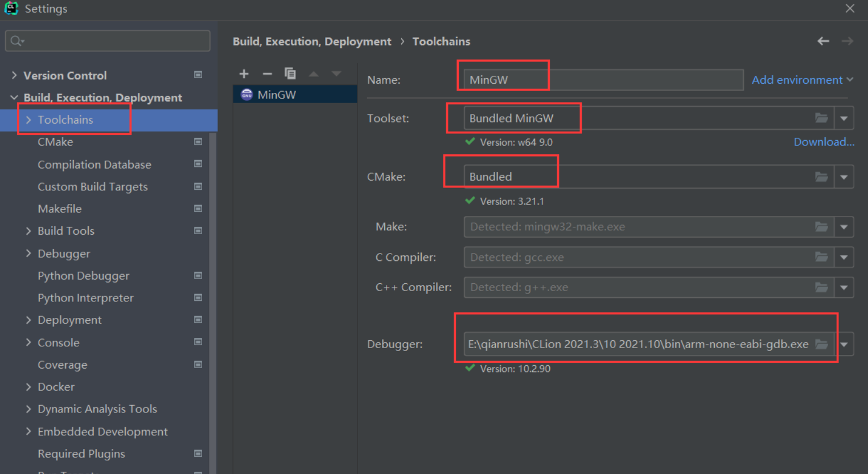Click project-level icon beside Deployment

[198, 320]
